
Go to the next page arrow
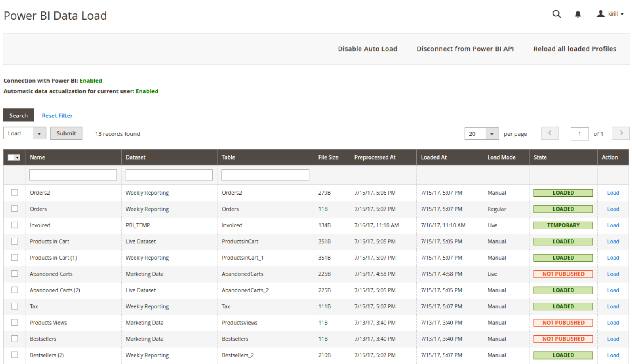[621, 133]
